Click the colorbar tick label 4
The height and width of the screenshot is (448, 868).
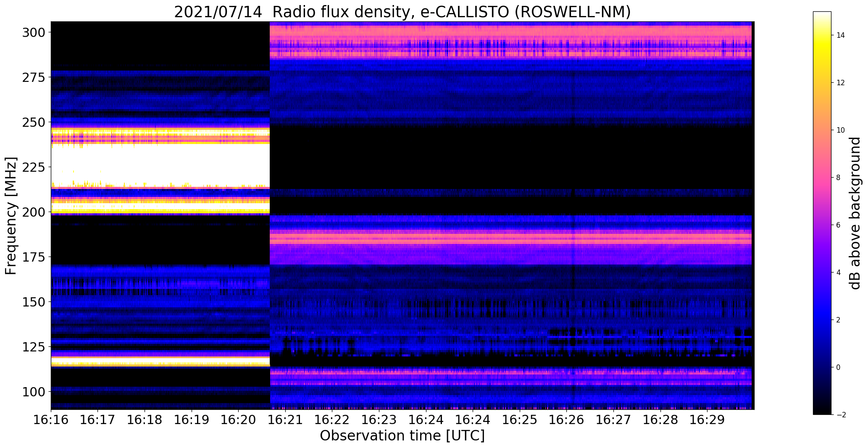point(838,272)
